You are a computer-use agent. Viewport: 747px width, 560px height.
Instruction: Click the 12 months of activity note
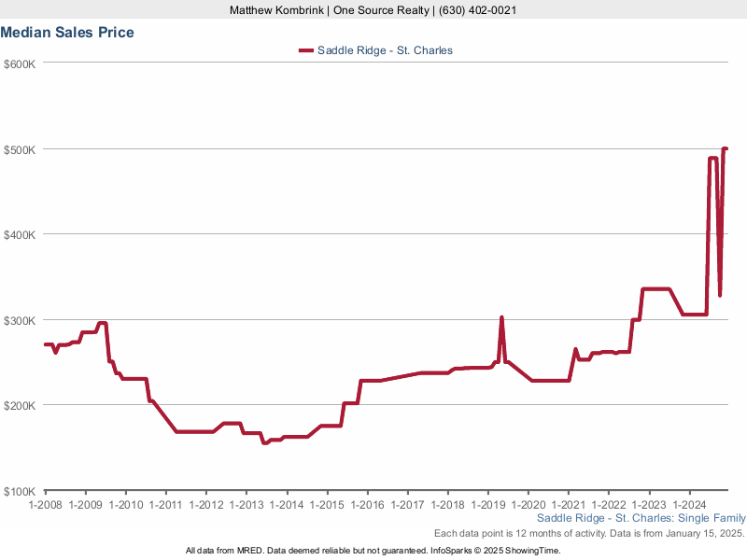tap(588, 533)
